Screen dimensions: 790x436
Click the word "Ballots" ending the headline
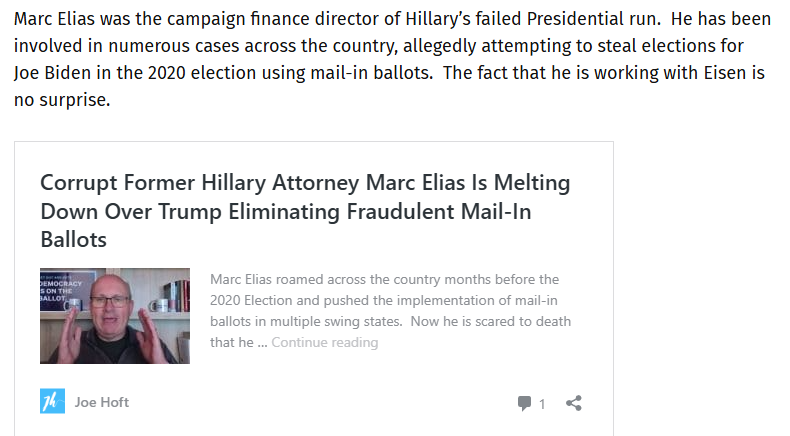(x=73, y=240)
